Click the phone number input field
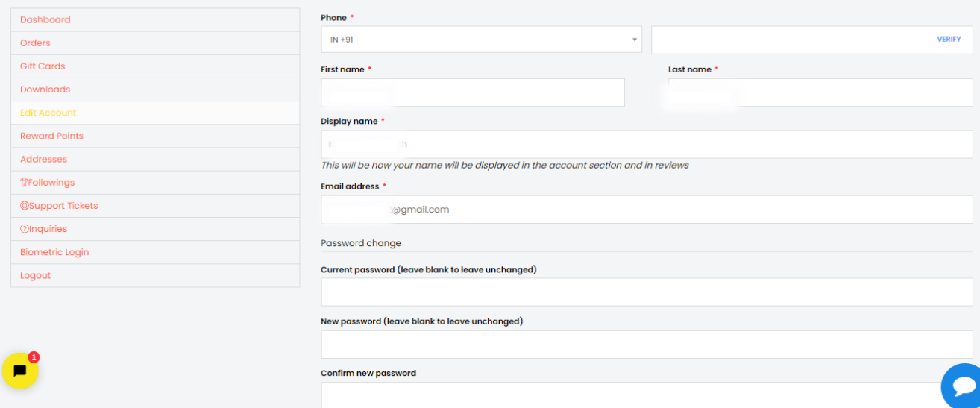 click(x=791, y=40)
